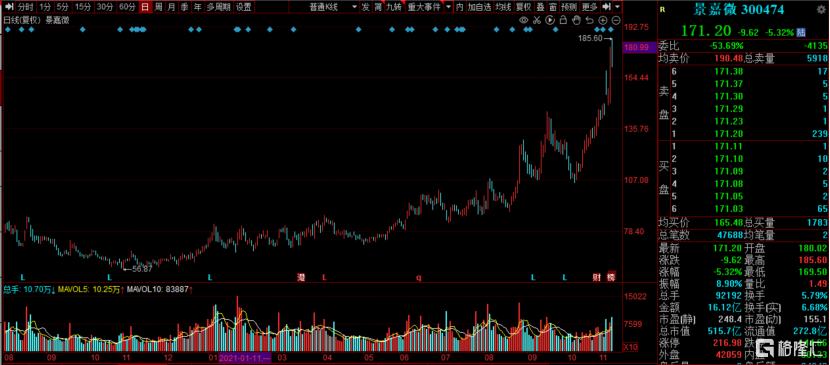This screenshot has height=365, width=830.
Task: Toggle the 九转 indicator button
Action: point(394,7)
